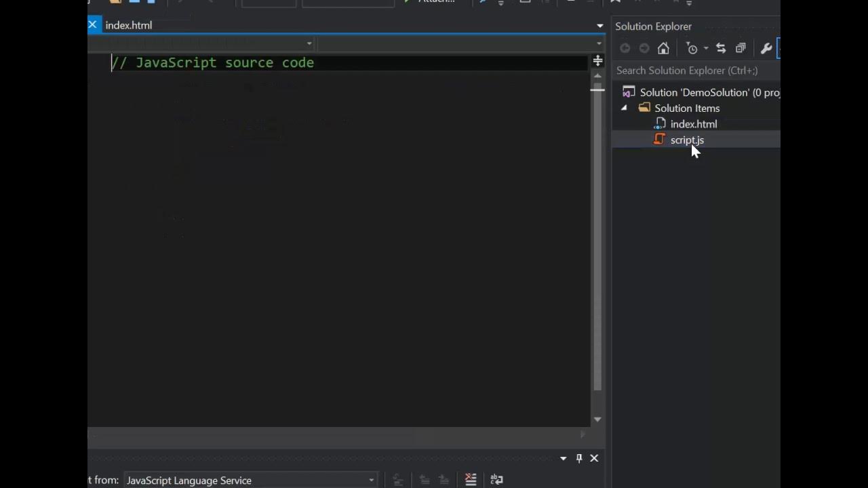Click Go to Next Message output icon
868x488 pixels.
point(444,480)
